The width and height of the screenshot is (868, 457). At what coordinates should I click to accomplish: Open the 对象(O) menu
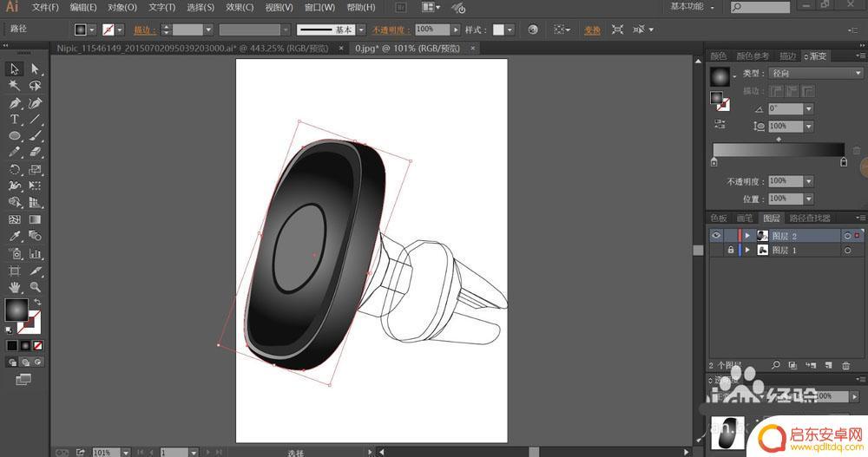[122, 7]
